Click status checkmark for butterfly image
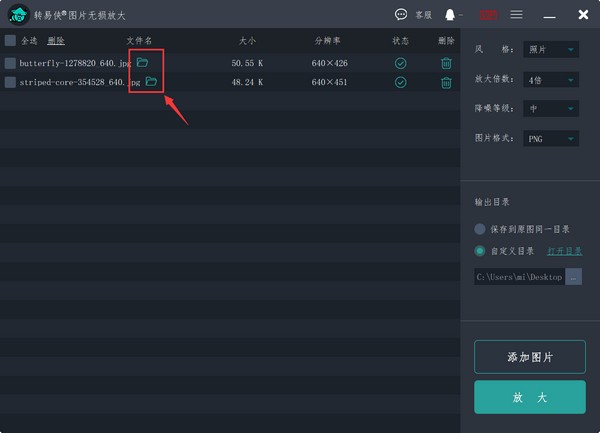Screen dimensions: 600x433 [401, 63]
